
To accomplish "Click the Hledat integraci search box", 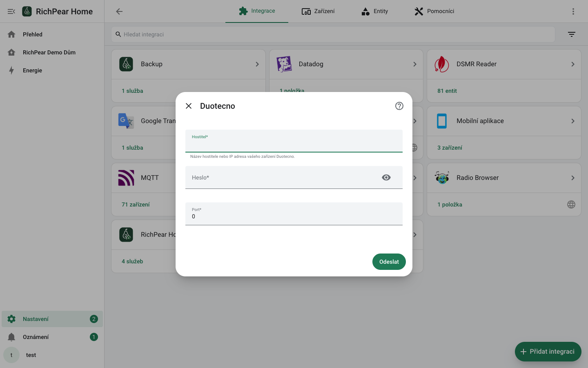I will tap(333, 34).
